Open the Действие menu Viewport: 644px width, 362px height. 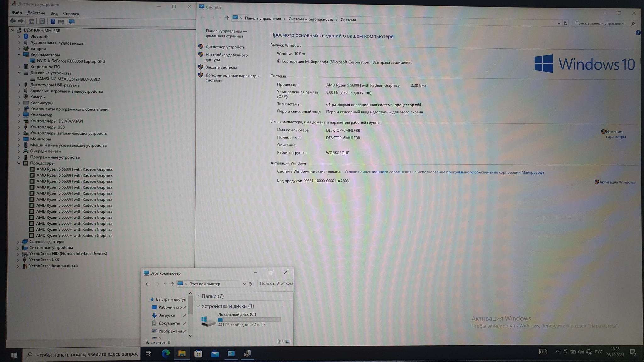36,13
